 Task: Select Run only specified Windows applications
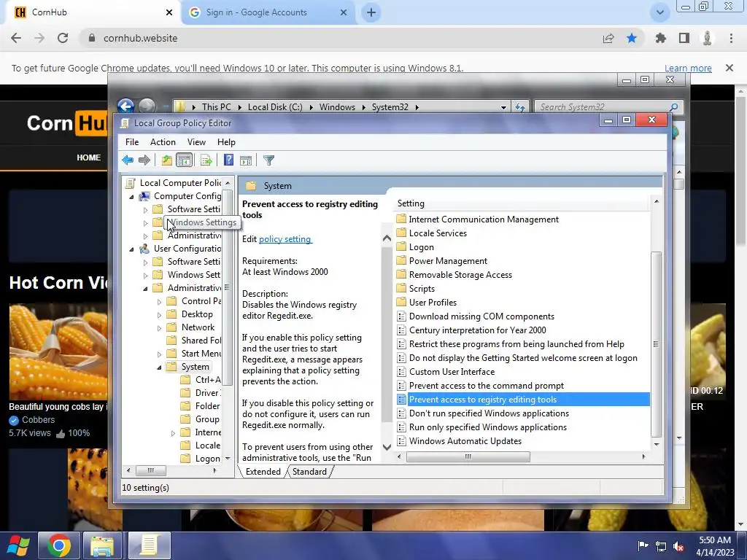click(488, 427)
